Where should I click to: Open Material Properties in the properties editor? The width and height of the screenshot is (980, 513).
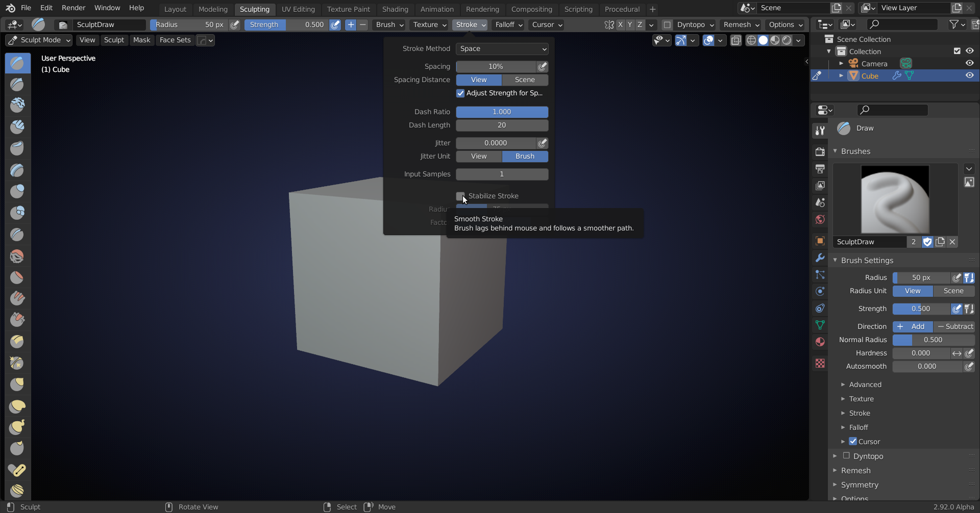click(x=820, y=342)
